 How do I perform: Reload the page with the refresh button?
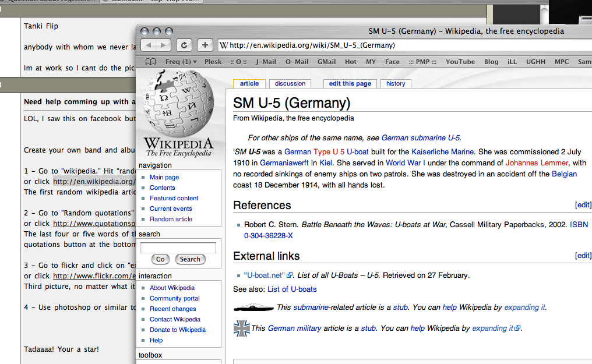(x=184, y=45)
